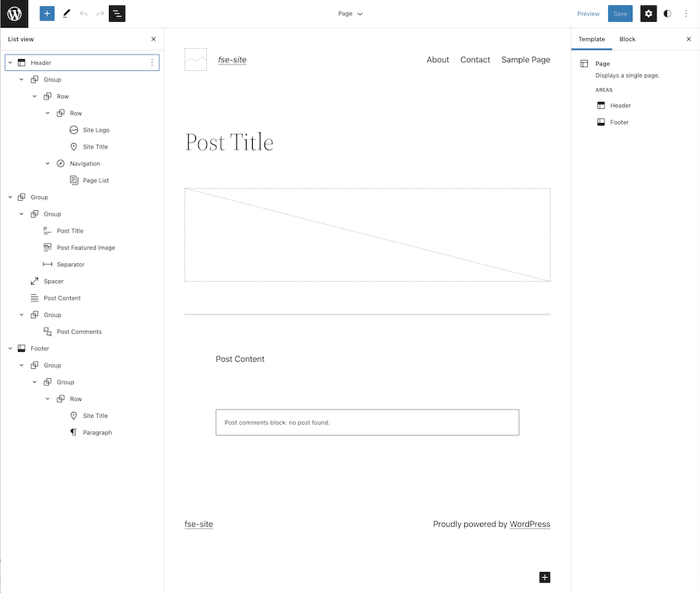Click the blue Save button
This screenshot has width=700, height=593.
click(620, 13)
